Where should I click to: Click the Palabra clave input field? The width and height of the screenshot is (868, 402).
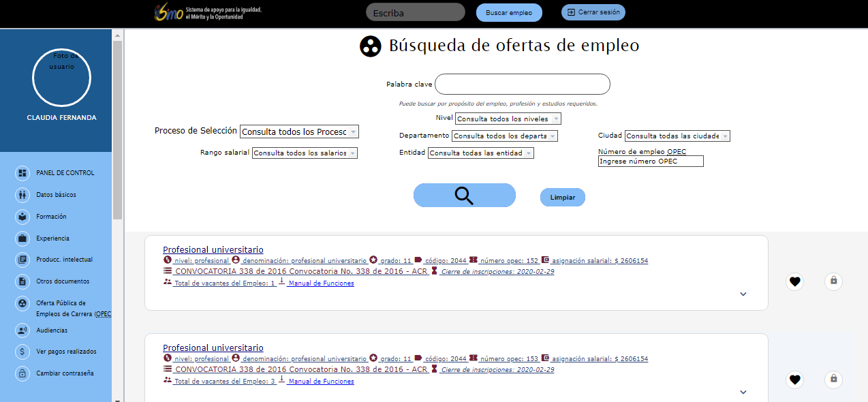522,84
